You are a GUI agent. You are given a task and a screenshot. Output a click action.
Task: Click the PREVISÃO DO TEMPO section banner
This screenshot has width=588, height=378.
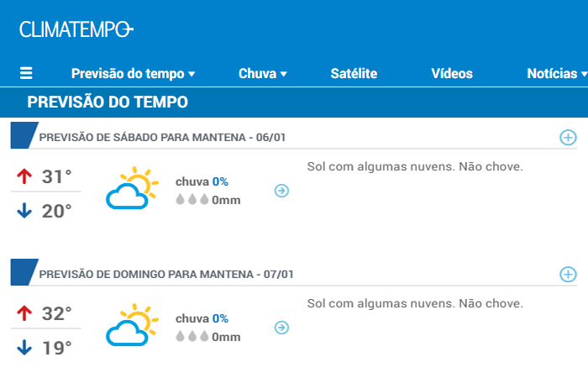[294, 102]
